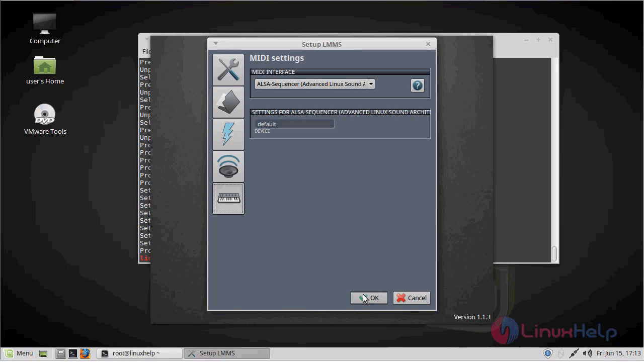644x362 pixels.
Task: Click the Version 1.1.3 splash text
Action: coord(472,317)
